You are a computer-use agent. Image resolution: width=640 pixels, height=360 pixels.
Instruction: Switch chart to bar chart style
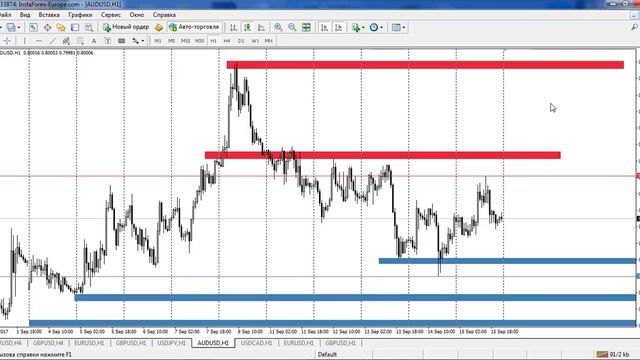tap(233, 27)
